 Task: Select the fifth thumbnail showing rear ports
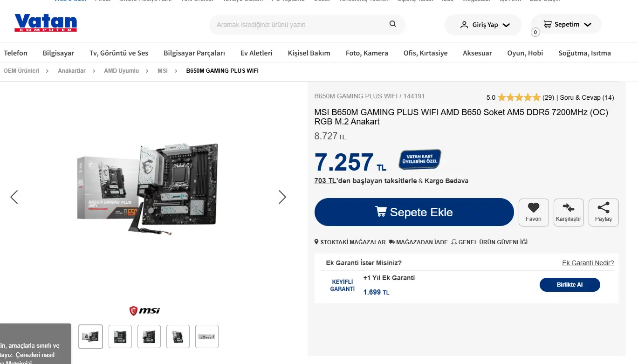207,337
